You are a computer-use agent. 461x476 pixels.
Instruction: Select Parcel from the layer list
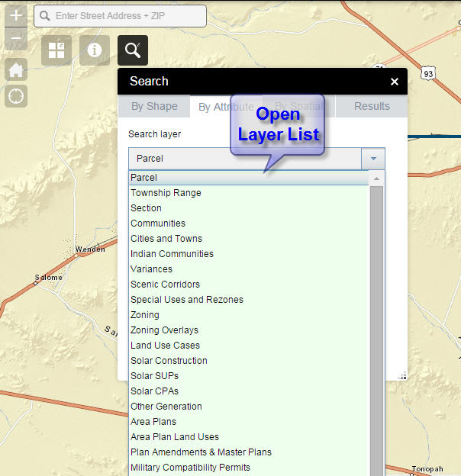248,178
